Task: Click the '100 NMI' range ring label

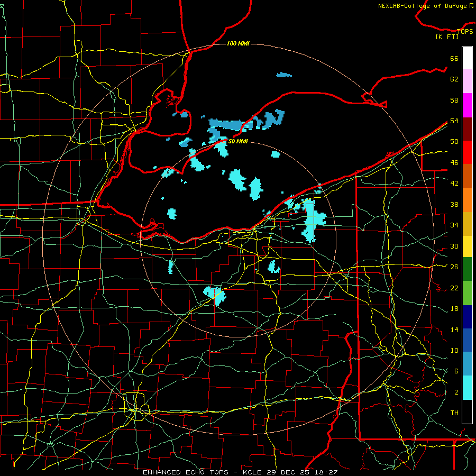Action: point(238,43)
